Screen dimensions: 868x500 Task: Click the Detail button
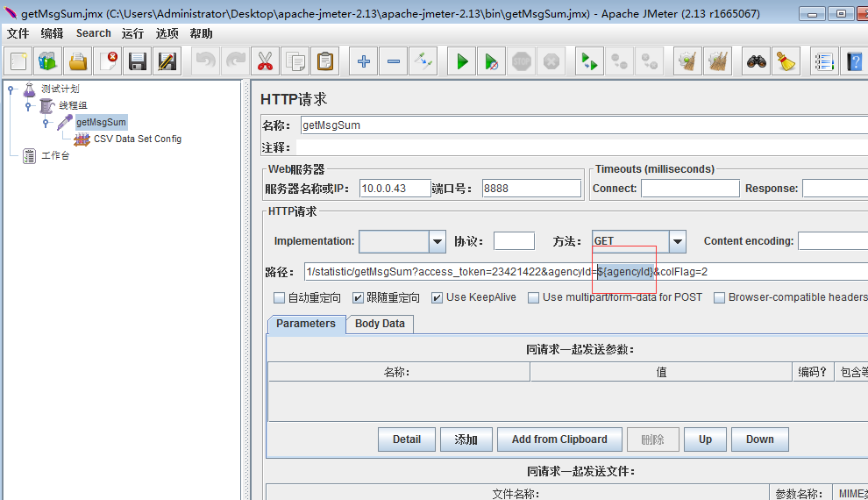407,439
